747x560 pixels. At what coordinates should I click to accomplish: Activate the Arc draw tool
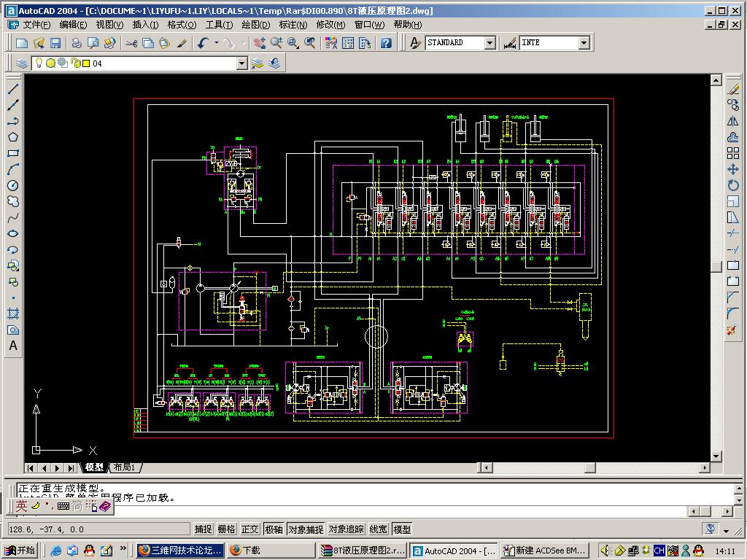click(x=13, y=169)
